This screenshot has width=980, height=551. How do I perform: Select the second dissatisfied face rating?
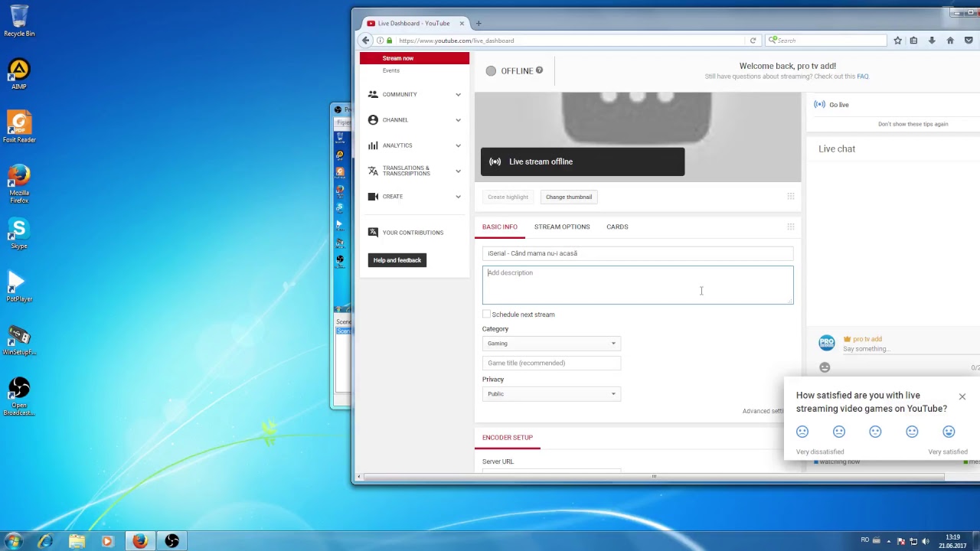pos(839,432)
